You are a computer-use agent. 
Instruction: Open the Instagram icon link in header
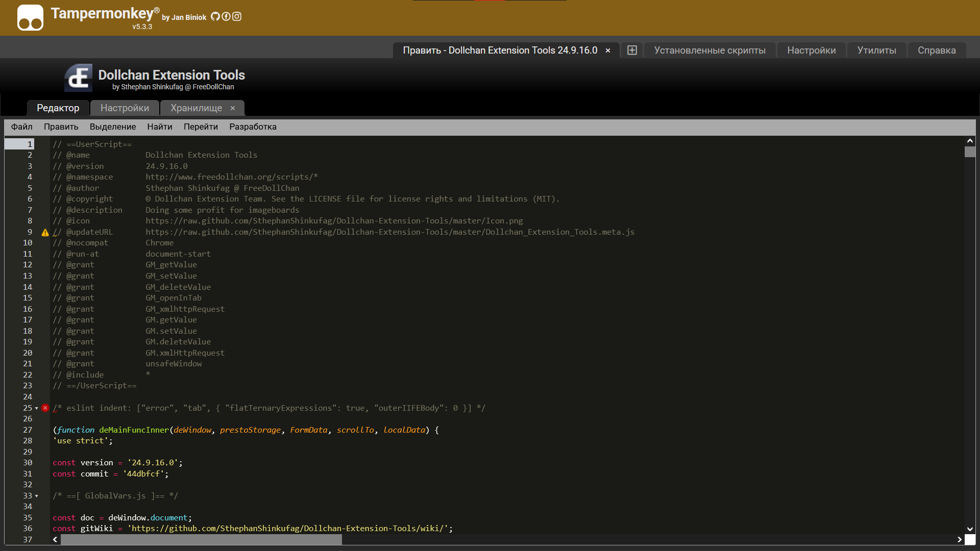[237, 16]
